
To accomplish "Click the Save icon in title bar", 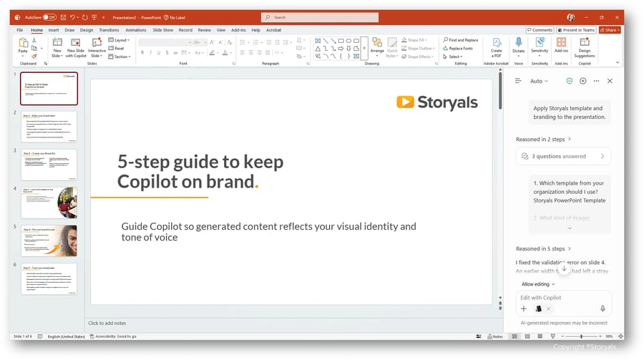I will click(63, 17).
